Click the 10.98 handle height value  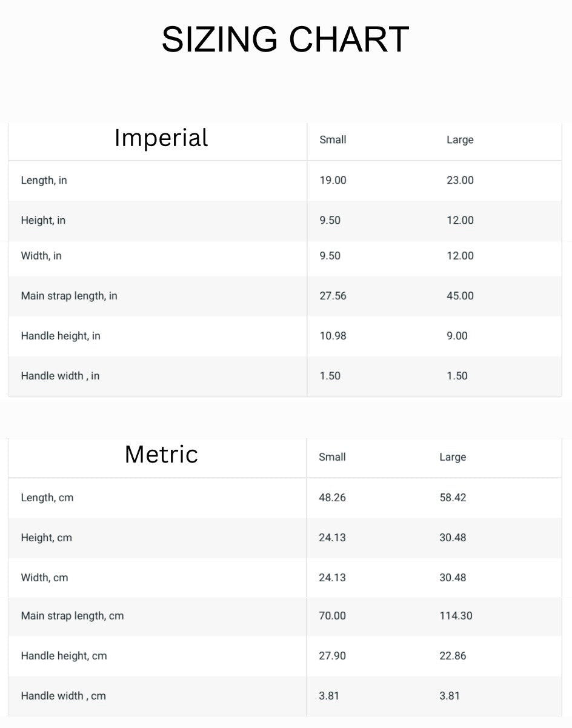(x=333, y=336)
